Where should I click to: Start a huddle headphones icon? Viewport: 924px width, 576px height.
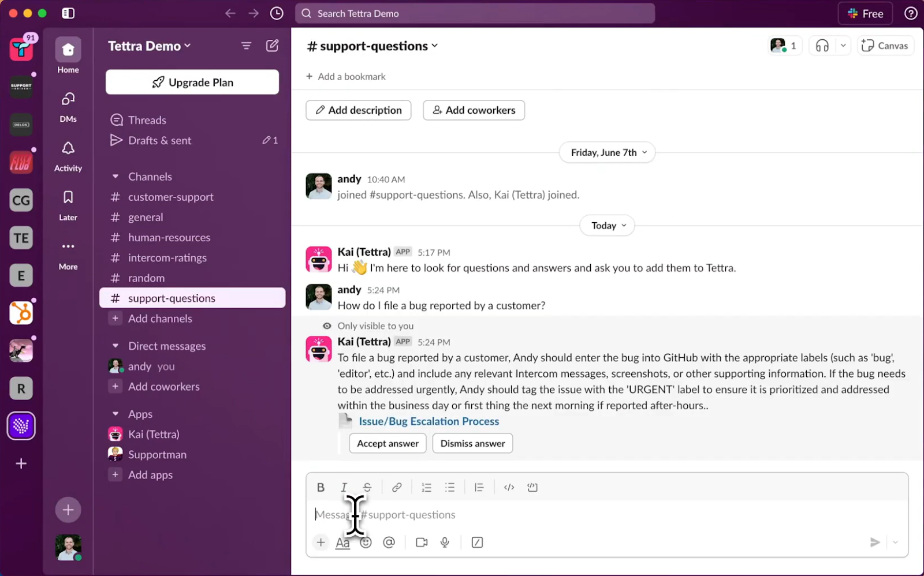pos(822,46)
